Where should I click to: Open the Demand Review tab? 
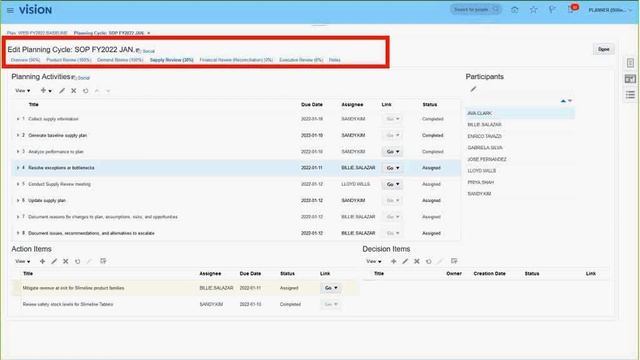(120, 60)
